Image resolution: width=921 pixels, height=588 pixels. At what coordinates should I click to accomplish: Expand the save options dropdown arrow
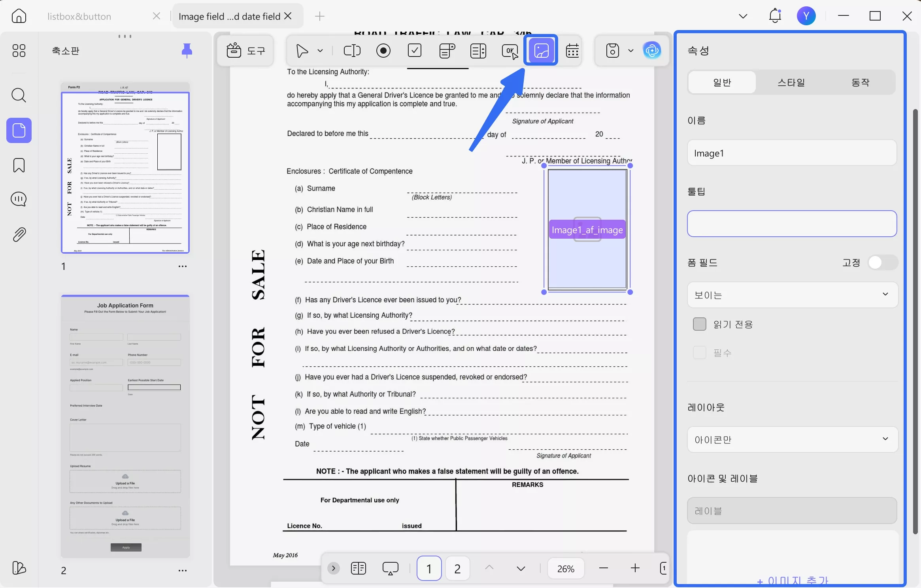pyautogui.click(x=630, y=51)
